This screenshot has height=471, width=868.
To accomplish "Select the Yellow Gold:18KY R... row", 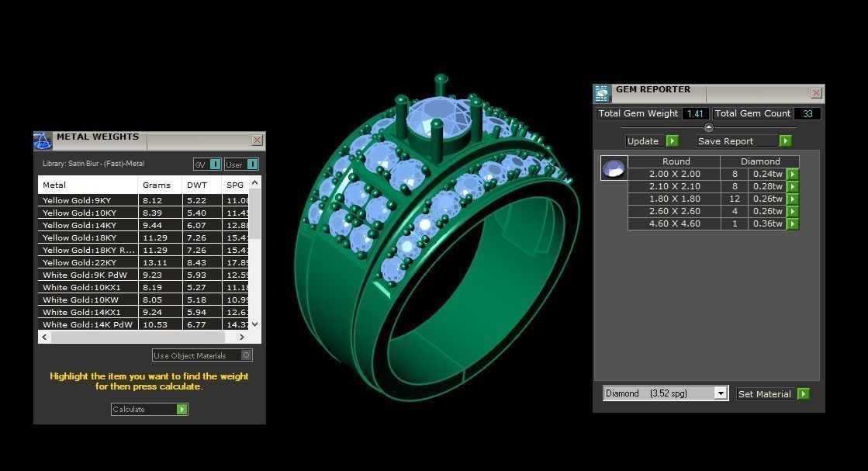I will pos(144,250).
